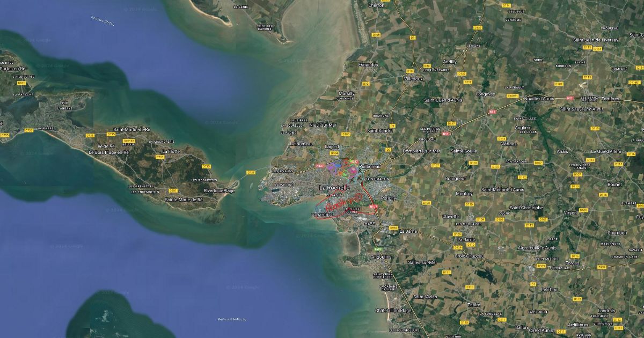The height and width of the screenshot is (338, 644).
Task: Click the Clavette label
Action: pyautogui.click(x=450, y=216)
